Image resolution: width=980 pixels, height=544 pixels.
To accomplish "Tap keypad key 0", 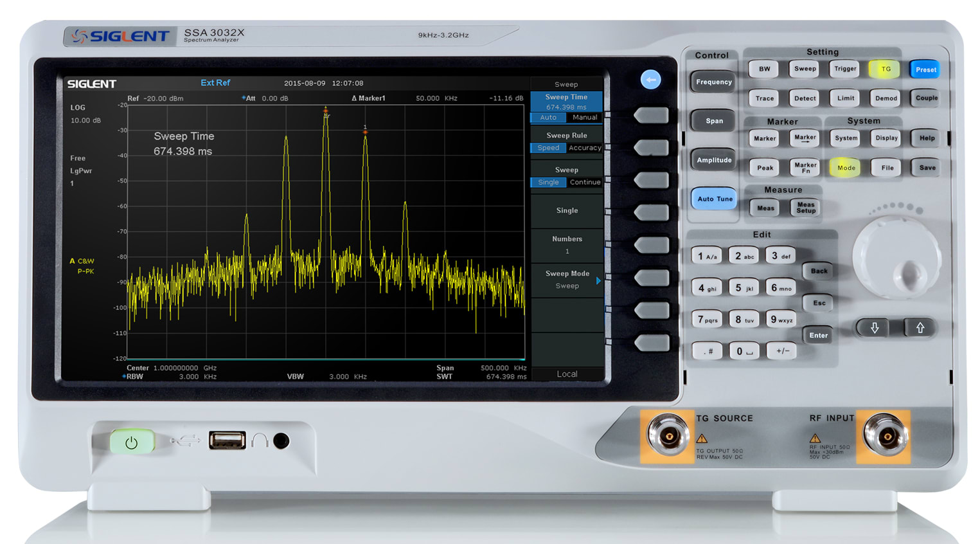I will coord(744,351).
